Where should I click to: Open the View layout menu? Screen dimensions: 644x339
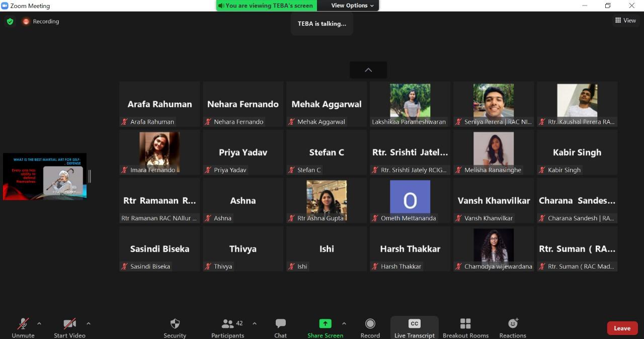625,21
